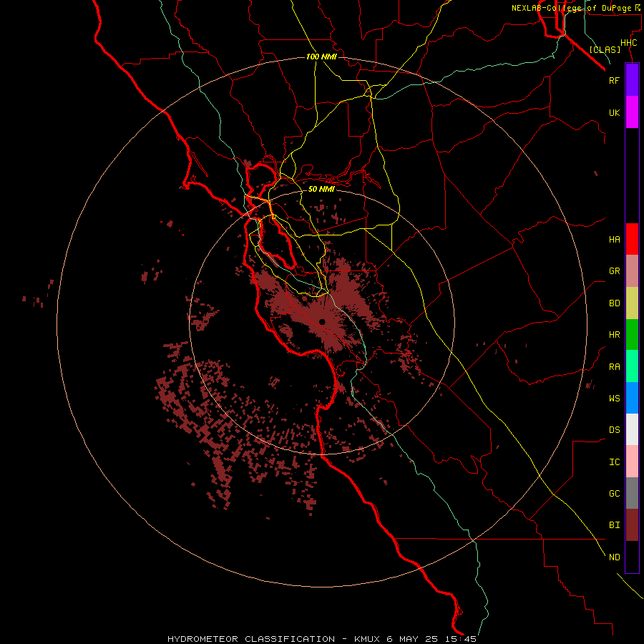The height and width of the screenshot is (644, 644).
Task: Click the 6 MAY 25 date
Action: [412, 639]
